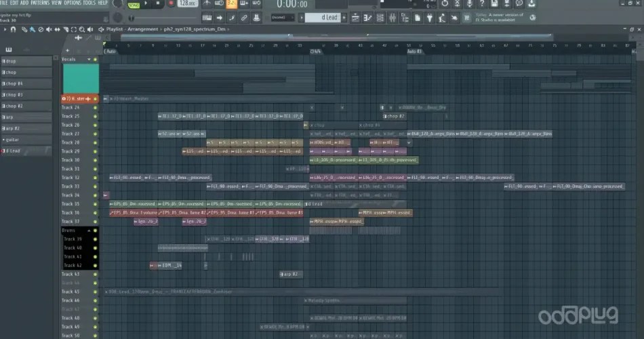Open the ADD menu
644x339 pixels.
tap(24, 3)
